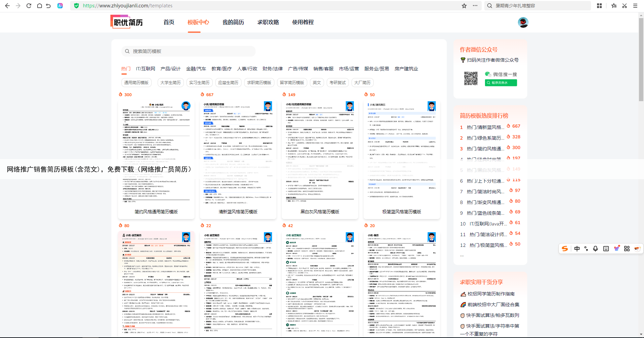Screen dimensions: 644x338
Task: Switch to the 我的简历 navigation tab
Action: (x=233, y=22)
